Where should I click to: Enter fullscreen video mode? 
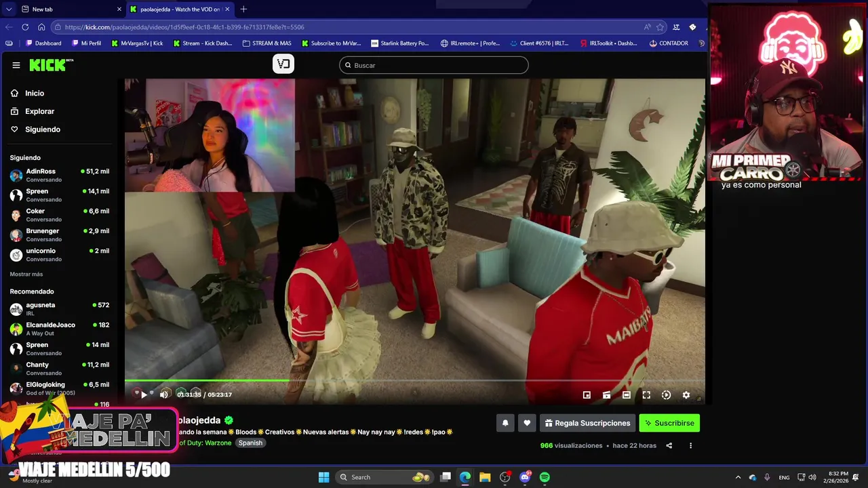(646, 395)
